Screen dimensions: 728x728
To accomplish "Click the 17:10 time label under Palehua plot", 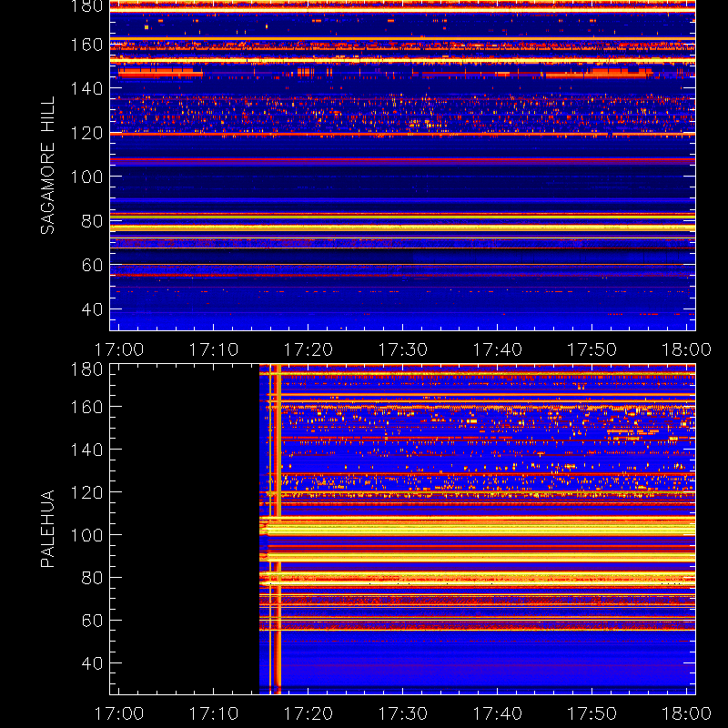I will pos(214,713).
